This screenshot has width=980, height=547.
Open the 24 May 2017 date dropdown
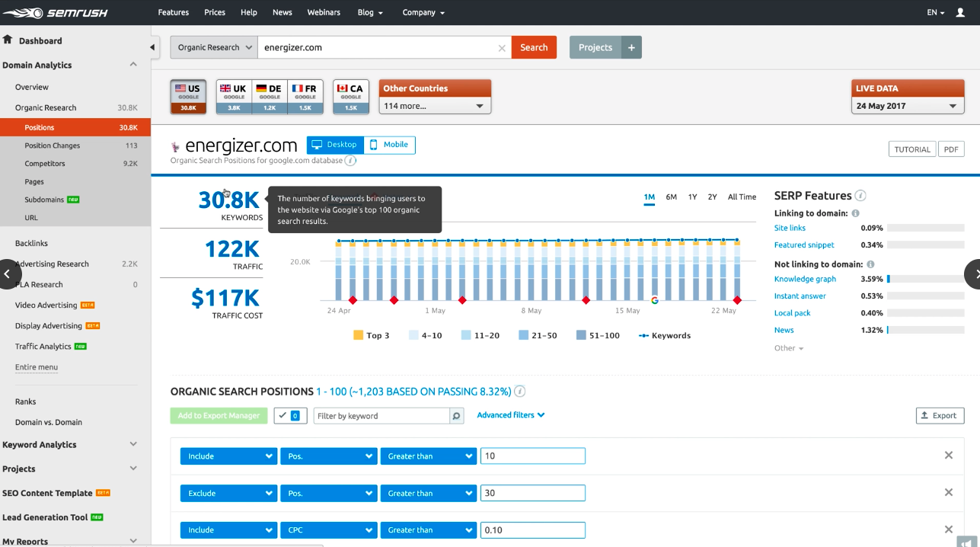coord(907,106)
